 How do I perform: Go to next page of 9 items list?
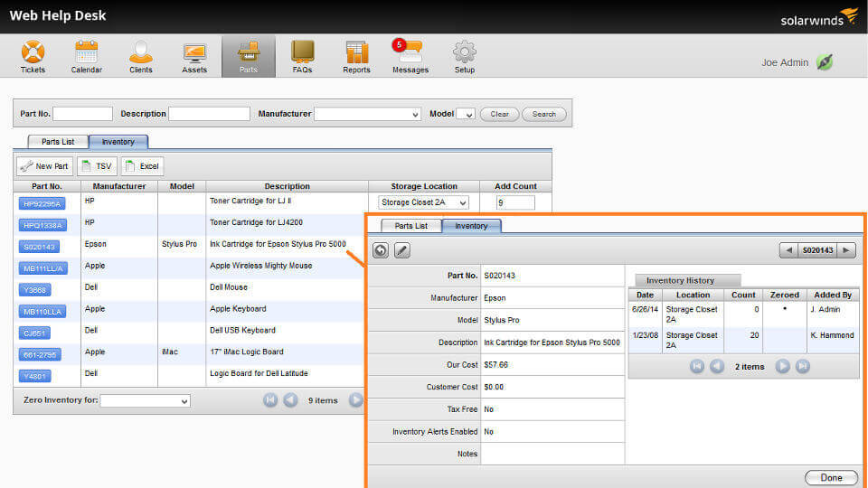tap(356, 400)
